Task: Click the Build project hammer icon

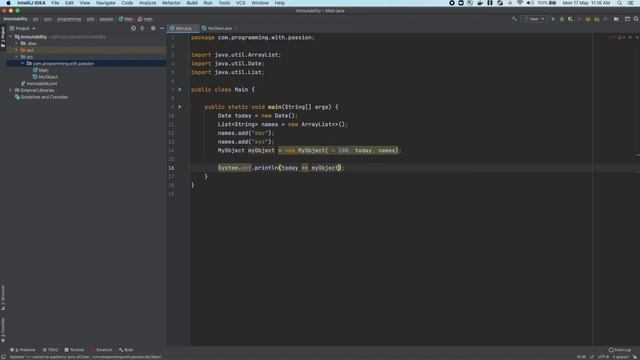Action: (514, 19)
